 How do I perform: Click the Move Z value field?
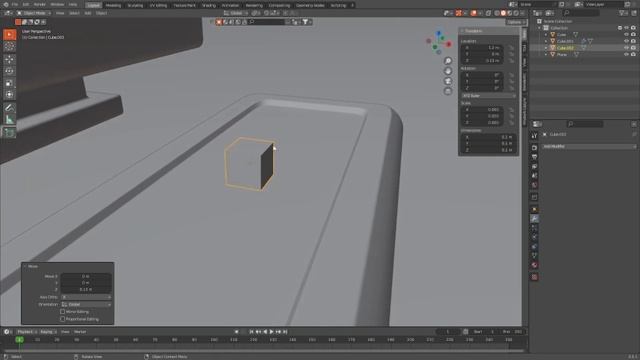coord(86,289)
